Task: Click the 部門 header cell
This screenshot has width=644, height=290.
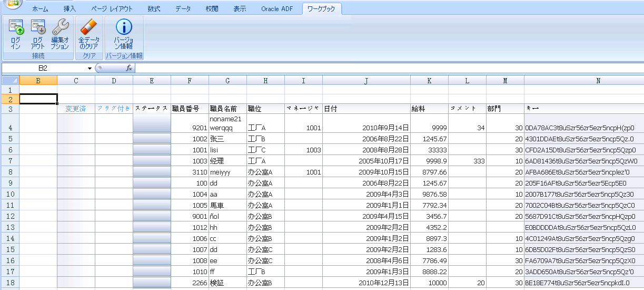Action: pos(506,109)
